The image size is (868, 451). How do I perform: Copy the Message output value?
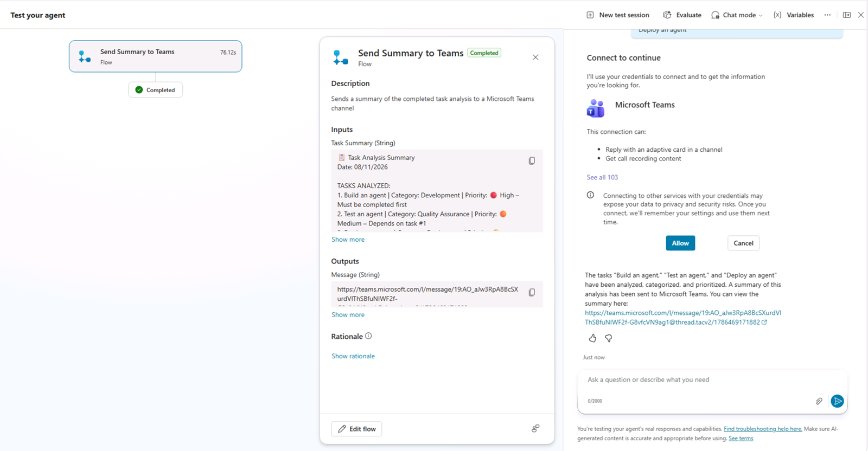click(x=532, y=293)
